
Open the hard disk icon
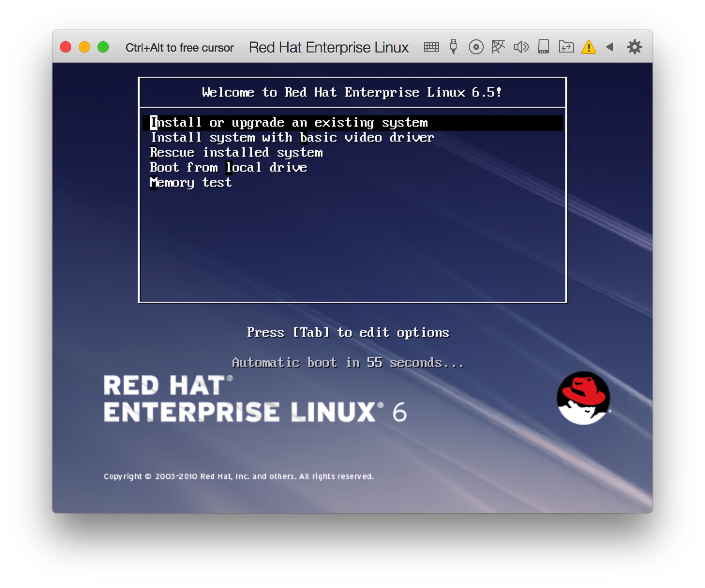[x=544, y=47]
